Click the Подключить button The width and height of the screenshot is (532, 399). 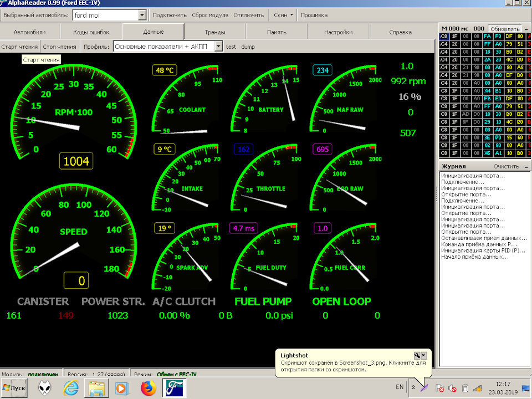(x=170, y=16)
